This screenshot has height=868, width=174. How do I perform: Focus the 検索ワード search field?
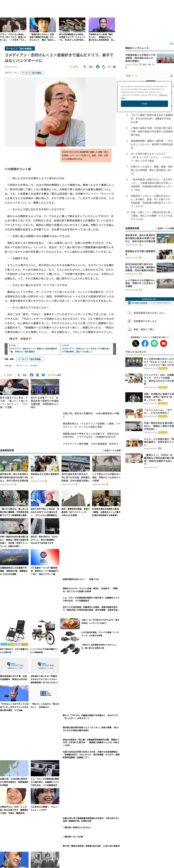pos(147,76)
